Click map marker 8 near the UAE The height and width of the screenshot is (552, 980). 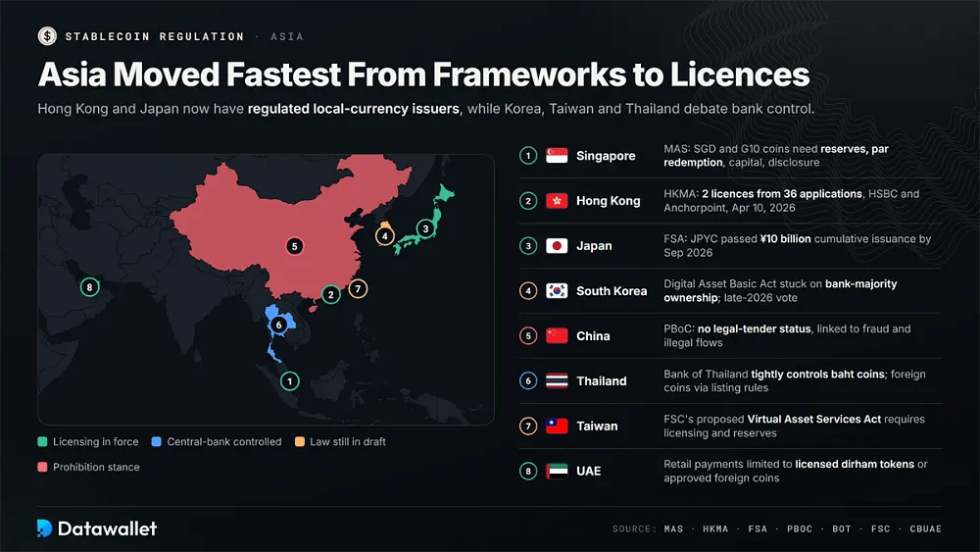(x=90, y=287)
